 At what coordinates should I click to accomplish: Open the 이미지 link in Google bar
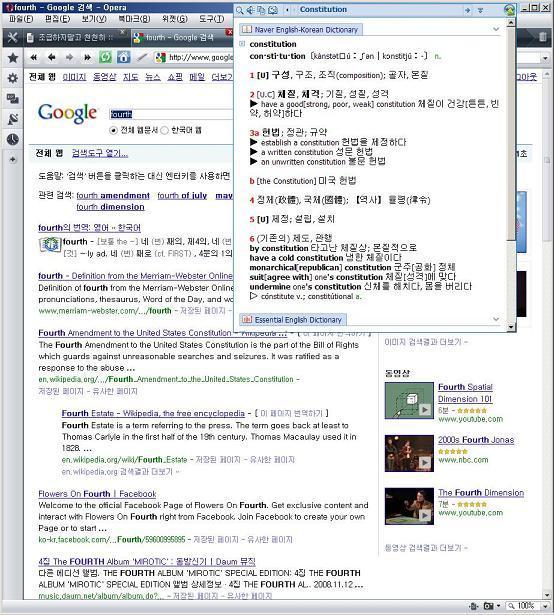coord(74,77)
